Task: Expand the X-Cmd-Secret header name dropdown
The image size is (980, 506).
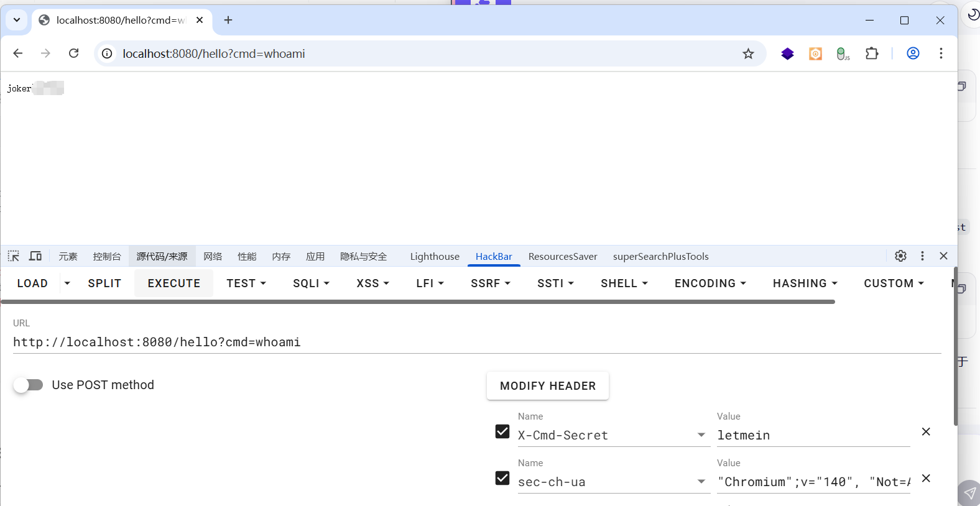Action: [701, 435]
